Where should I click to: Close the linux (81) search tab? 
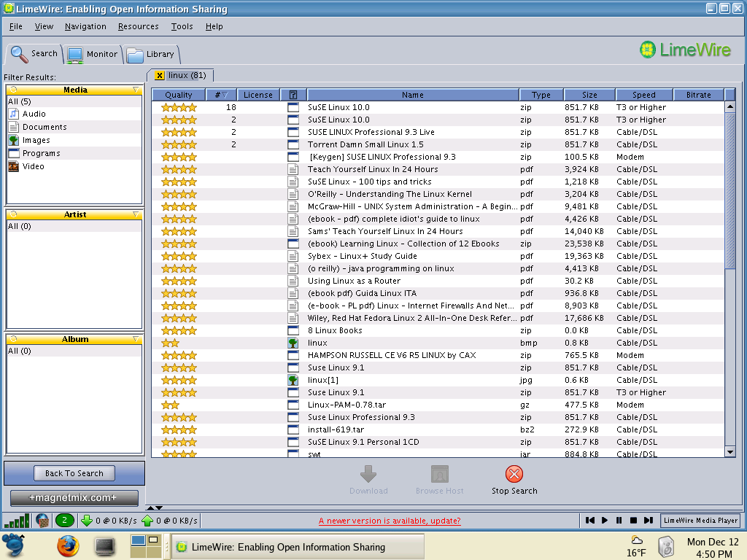[x=160, y=75]
